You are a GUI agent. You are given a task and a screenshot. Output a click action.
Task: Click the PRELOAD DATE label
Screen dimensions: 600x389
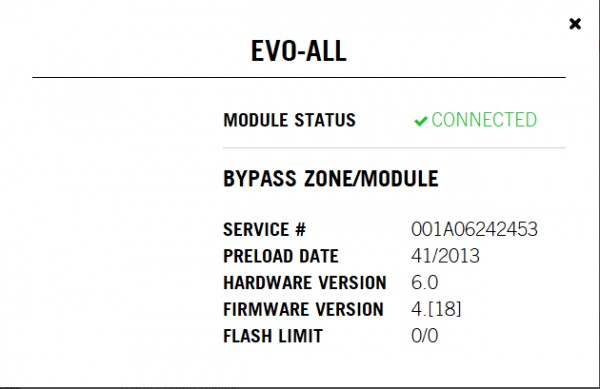(281, 256)
